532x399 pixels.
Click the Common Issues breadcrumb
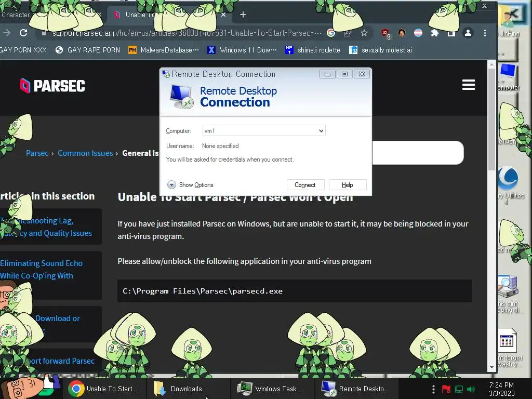(x=85, y=153)
